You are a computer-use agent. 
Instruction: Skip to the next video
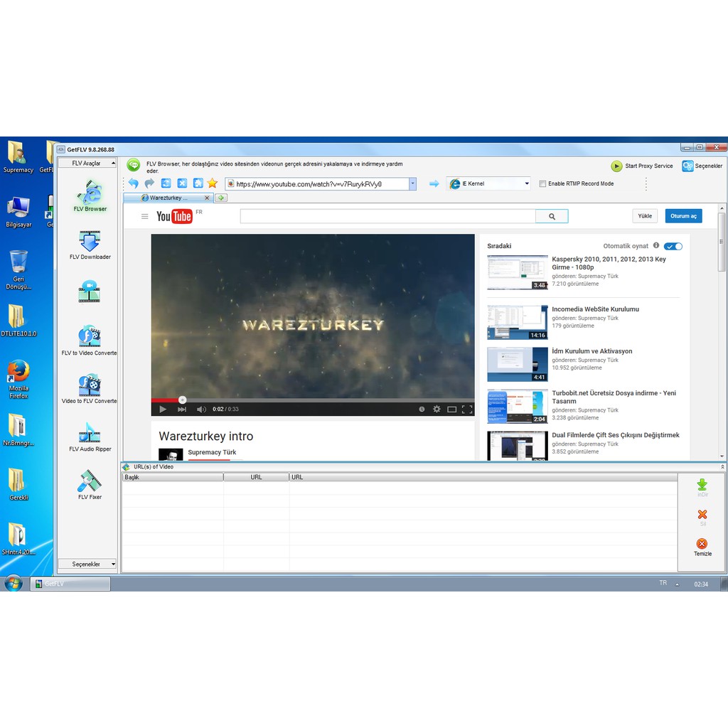[x=181, y=409]
